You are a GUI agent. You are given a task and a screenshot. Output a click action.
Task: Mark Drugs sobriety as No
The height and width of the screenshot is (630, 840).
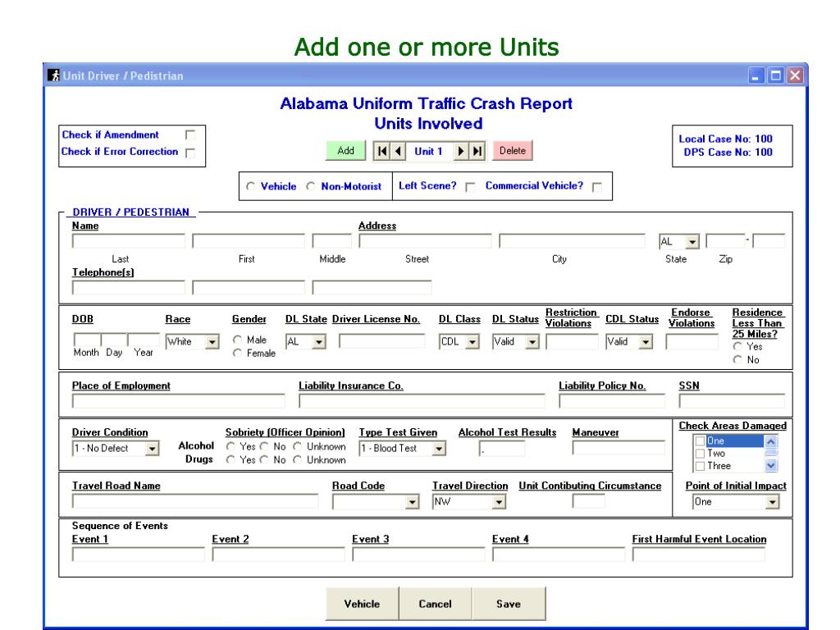point(264,459)
